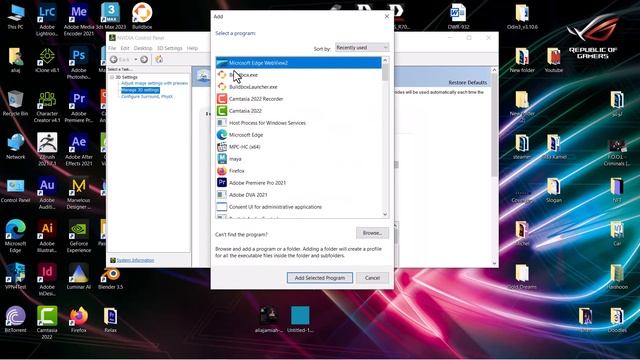Click Restore Defaults in NVIDIA panel
Image resolution: width=640 pixels, height=360 pixels.
pos(467,82)
